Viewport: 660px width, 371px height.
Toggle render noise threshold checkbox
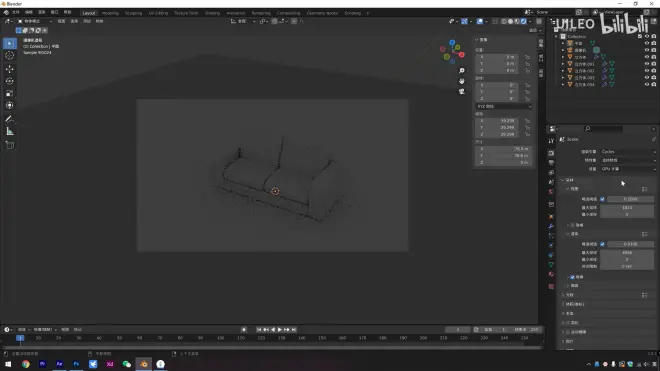tap(602, 244)
